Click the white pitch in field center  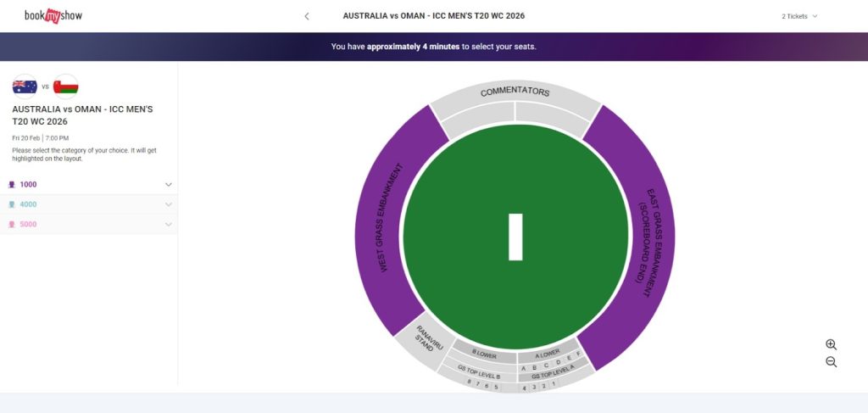(515, 237)
